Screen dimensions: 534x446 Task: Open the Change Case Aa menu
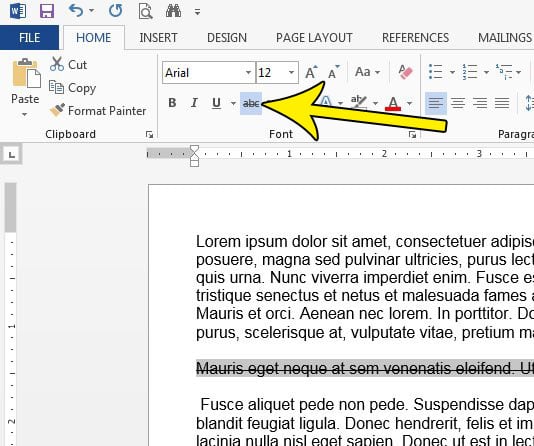[367, 72]
